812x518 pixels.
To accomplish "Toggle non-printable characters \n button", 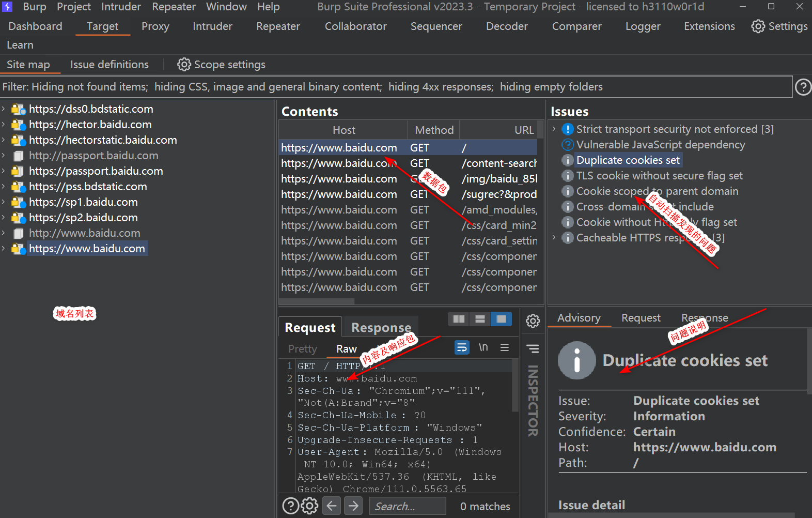I will 483,348.
